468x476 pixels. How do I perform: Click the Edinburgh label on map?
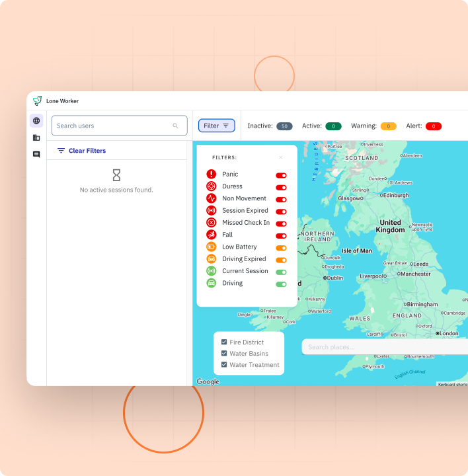396,195
